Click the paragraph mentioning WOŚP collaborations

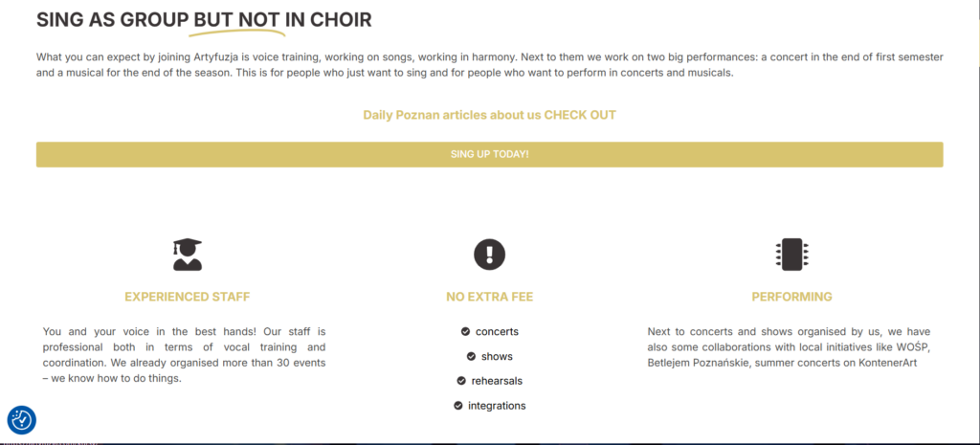[x=789, y=346]
